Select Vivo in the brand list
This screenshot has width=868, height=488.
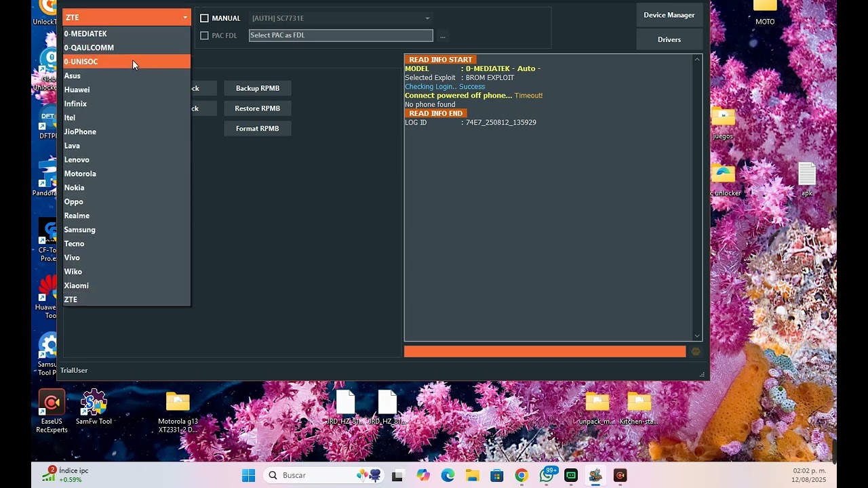[x=126, y=258]
